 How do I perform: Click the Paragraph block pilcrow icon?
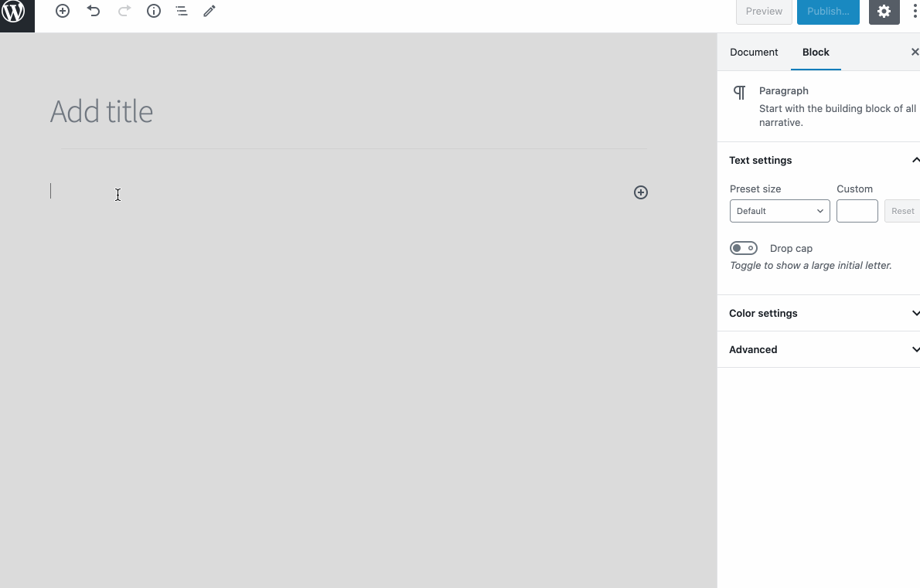pyautogui.click(x=739, y=93)
